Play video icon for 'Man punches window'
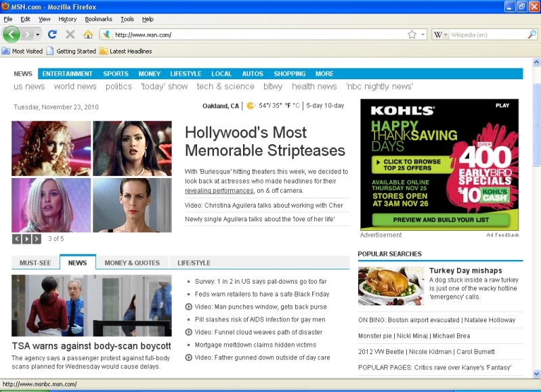Screen dimensions: 541x392 coord(188,307)
